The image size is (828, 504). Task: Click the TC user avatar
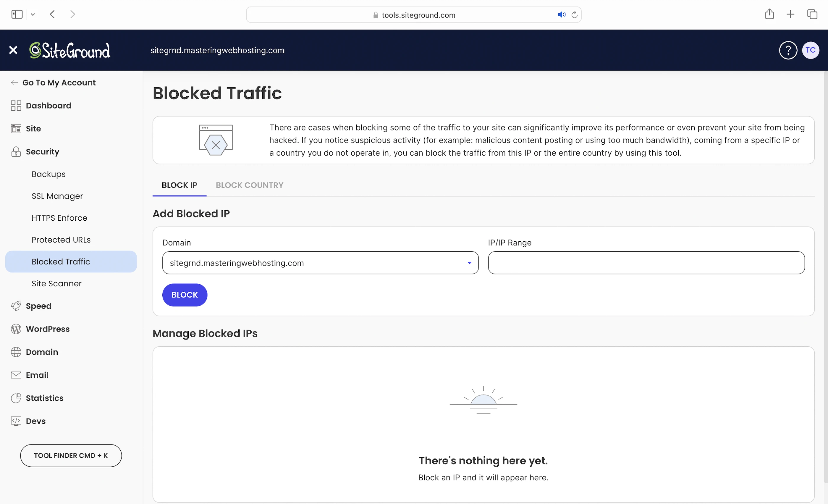810,50
